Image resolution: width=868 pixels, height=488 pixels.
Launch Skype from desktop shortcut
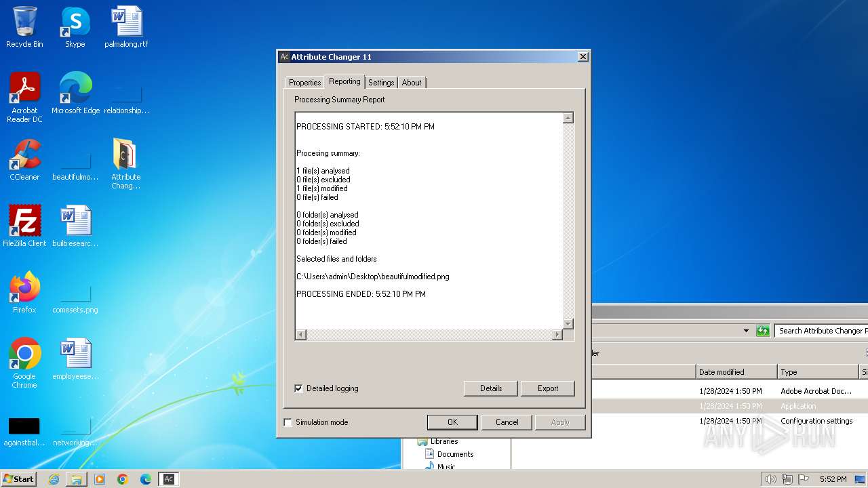[75, 27]
